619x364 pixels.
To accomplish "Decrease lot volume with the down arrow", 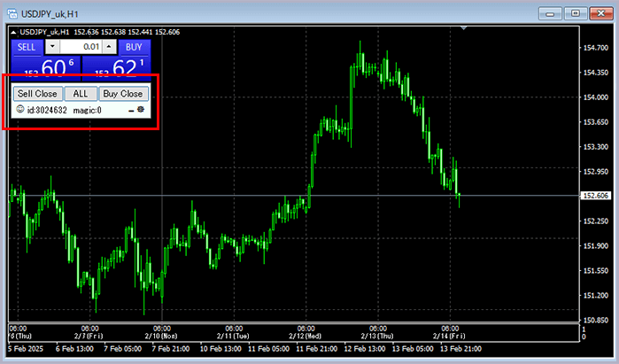I will 50,46.
